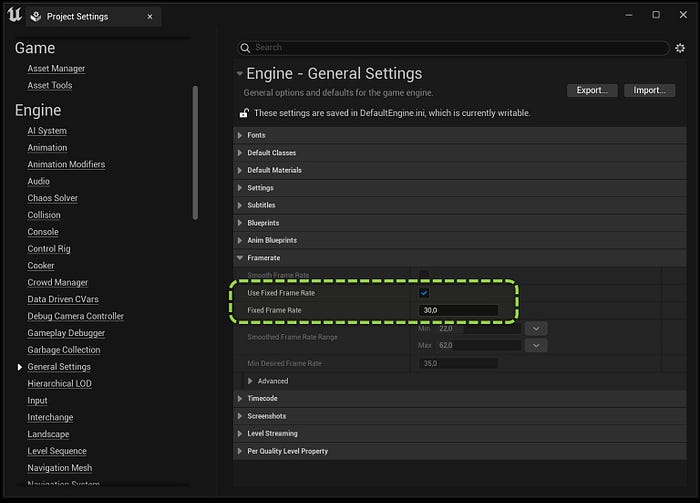Screen dimensions: 700x503
Task: Expand the Timecode section
Action: (x=240, y=398)
